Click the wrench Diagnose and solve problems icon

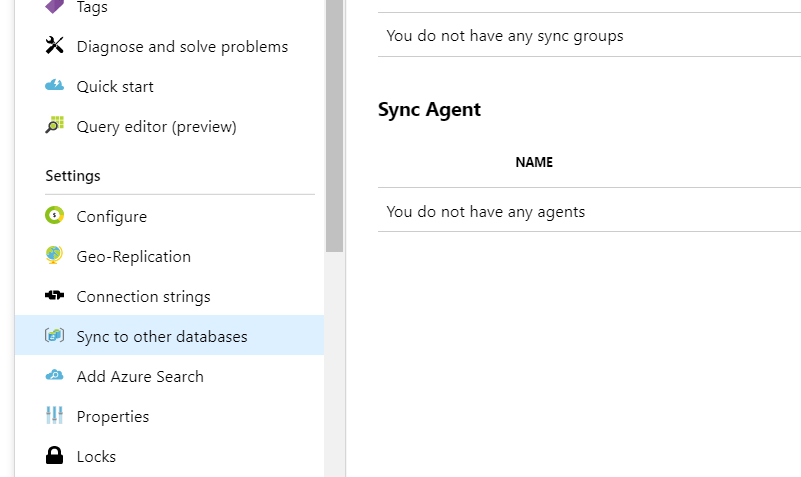tap(54, 45)
